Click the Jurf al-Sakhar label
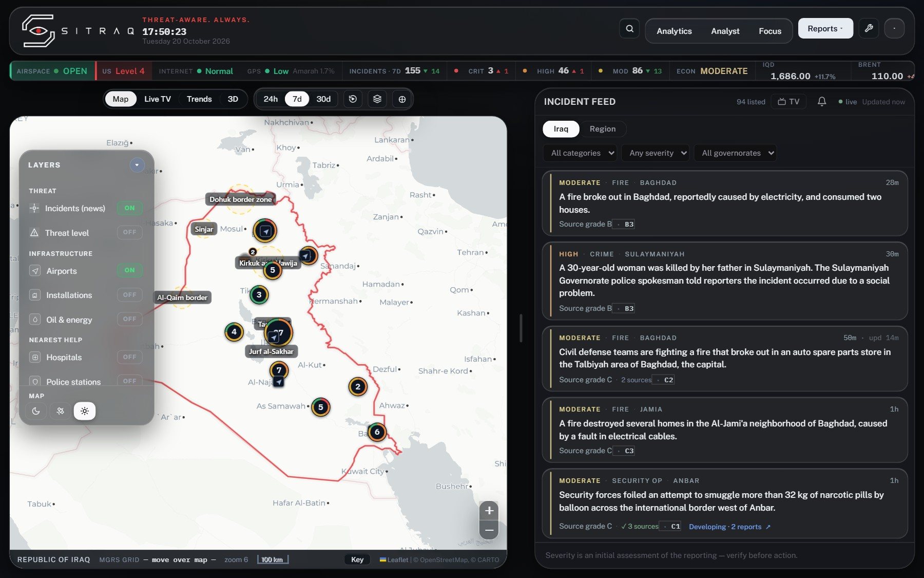This screenshot has width=924, height=578. coord(271,351)
